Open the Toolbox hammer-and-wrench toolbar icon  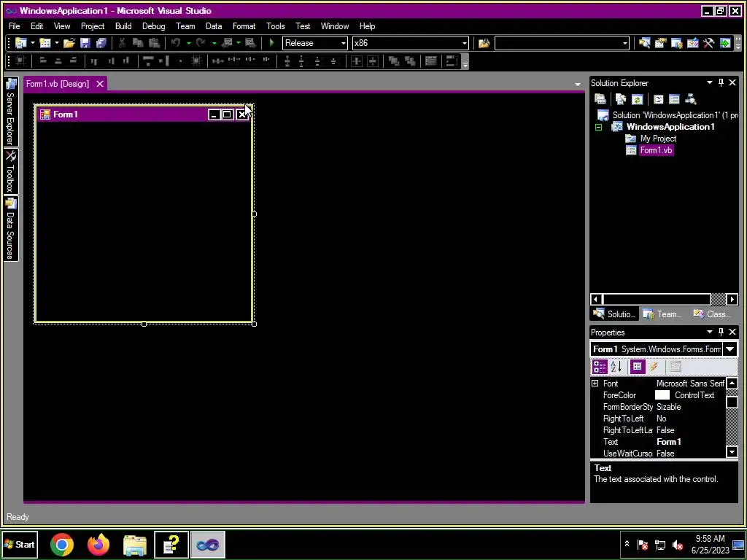708,43
